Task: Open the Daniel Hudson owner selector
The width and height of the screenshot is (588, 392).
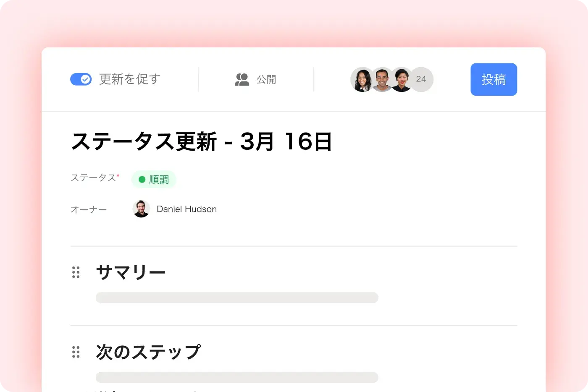Action: click(186, 209)
